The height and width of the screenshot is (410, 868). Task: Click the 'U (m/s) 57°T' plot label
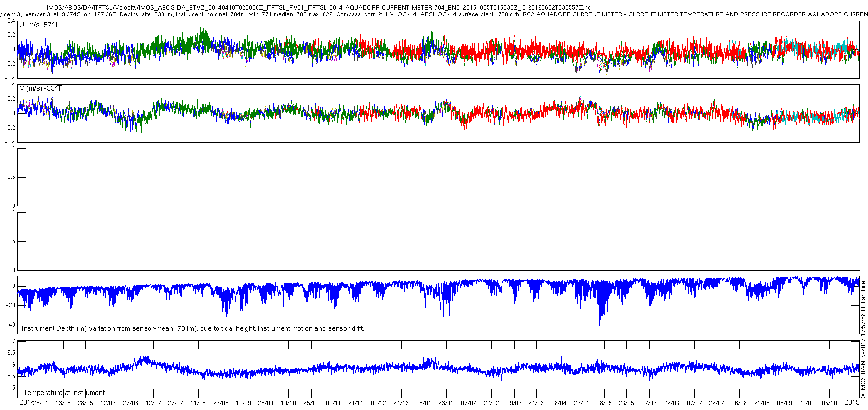pyautogui.click(x=39, y=25)
